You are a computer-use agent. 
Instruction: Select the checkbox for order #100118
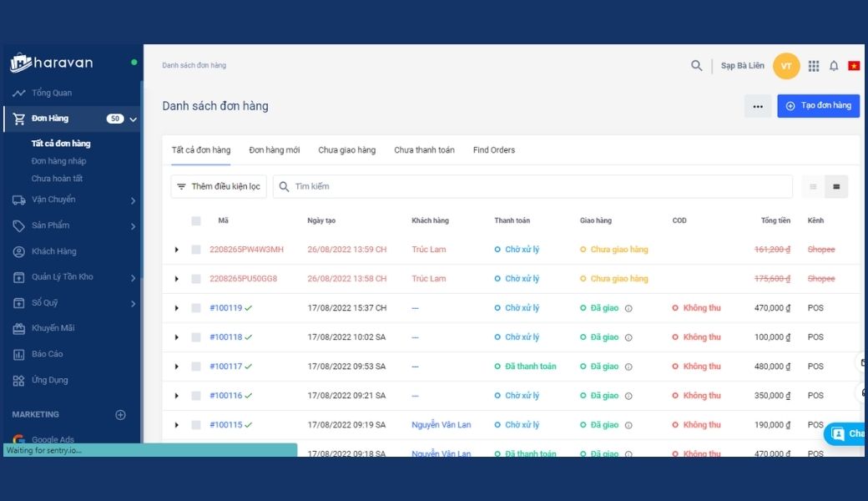[x=196, y=337]
